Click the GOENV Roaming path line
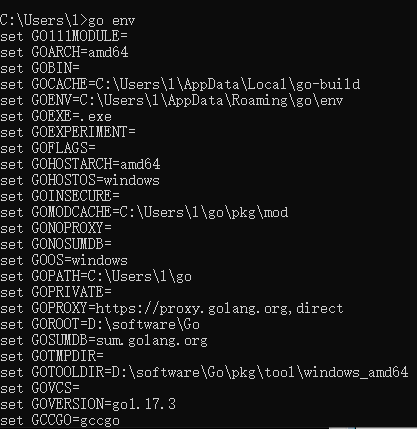Screen dimensions: 417x429 pos(172,100)
